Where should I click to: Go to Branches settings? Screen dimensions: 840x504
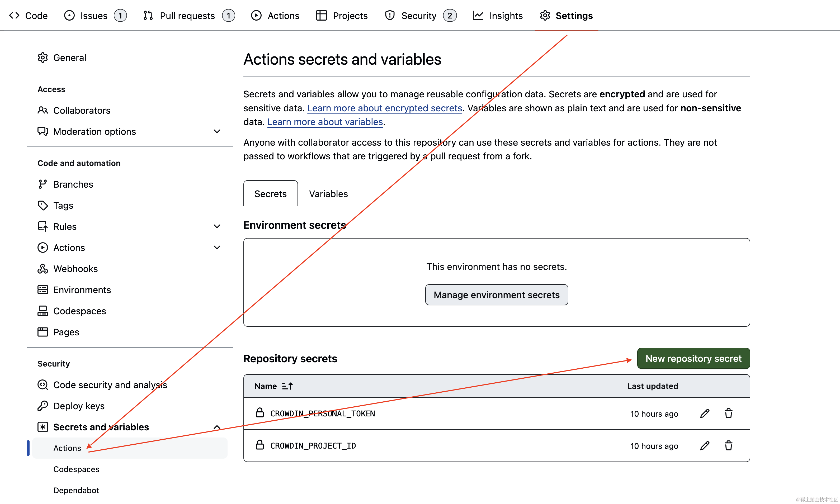click(x=73, y=184)
